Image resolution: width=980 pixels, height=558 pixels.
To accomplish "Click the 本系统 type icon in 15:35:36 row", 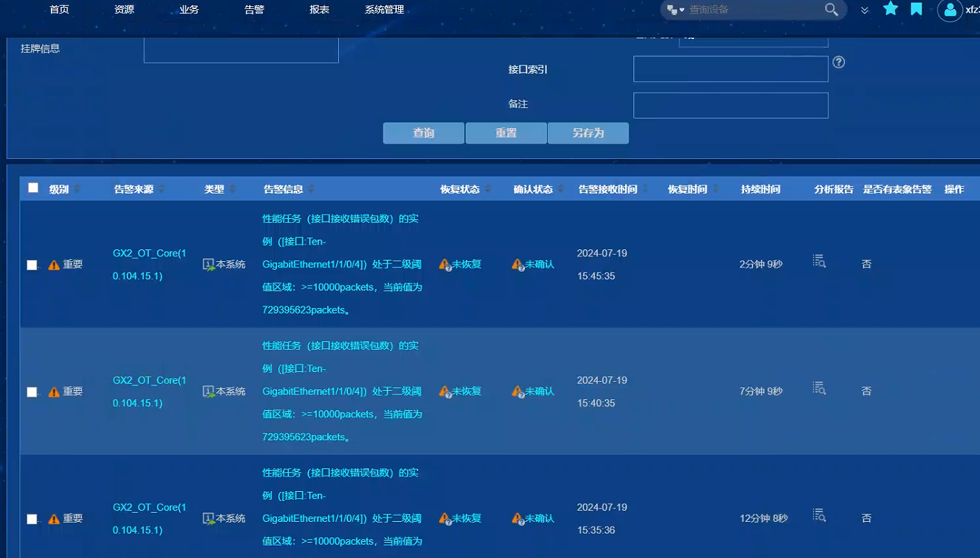I will click(208, 519).
